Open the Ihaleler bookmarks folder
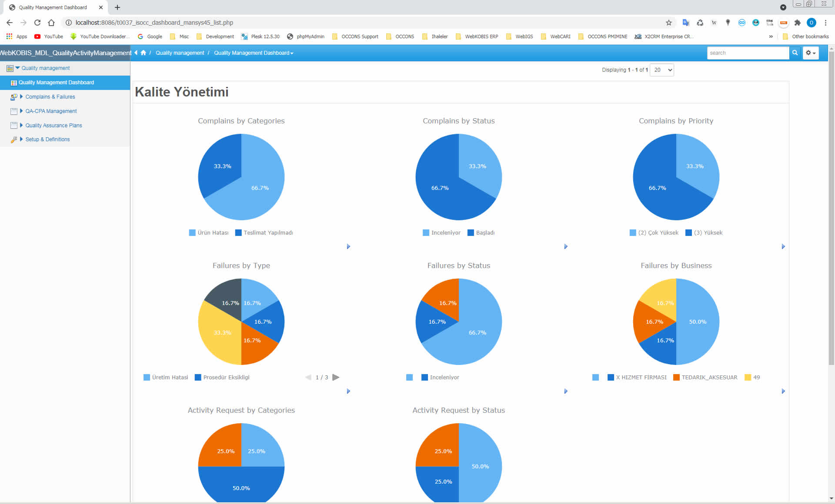The image size is (835, 504). tap(435, 36)
